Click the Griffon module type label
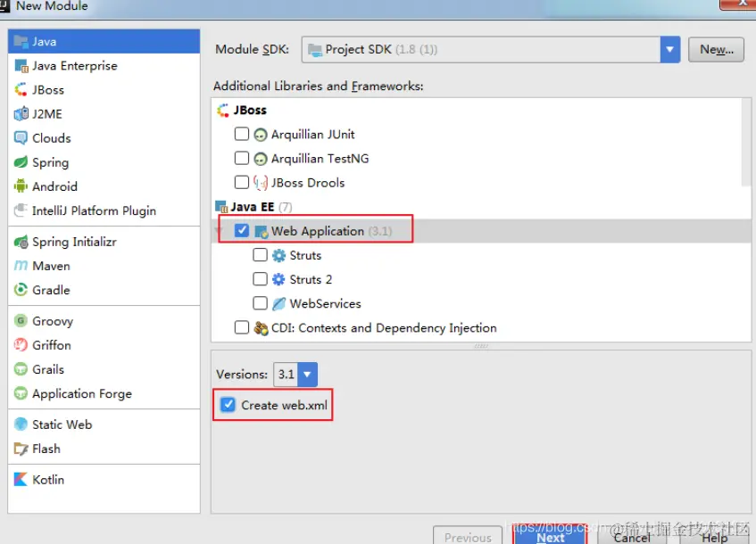The height and width of the screenshot is (544, 756). (52, 345)
